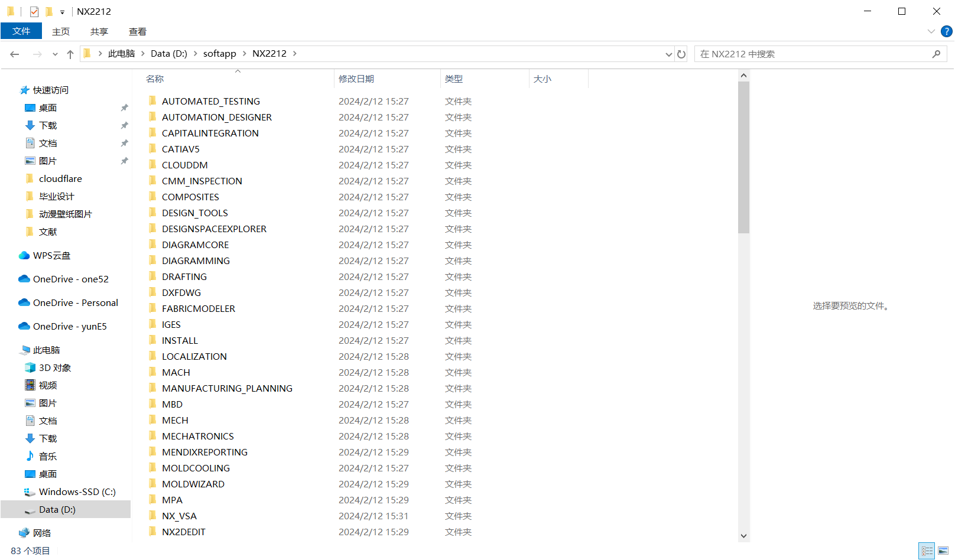This screenshot has height=560, width=955.
Task: Click the vertical scrollbar down arrow
Action: click(x=743, y=536)
